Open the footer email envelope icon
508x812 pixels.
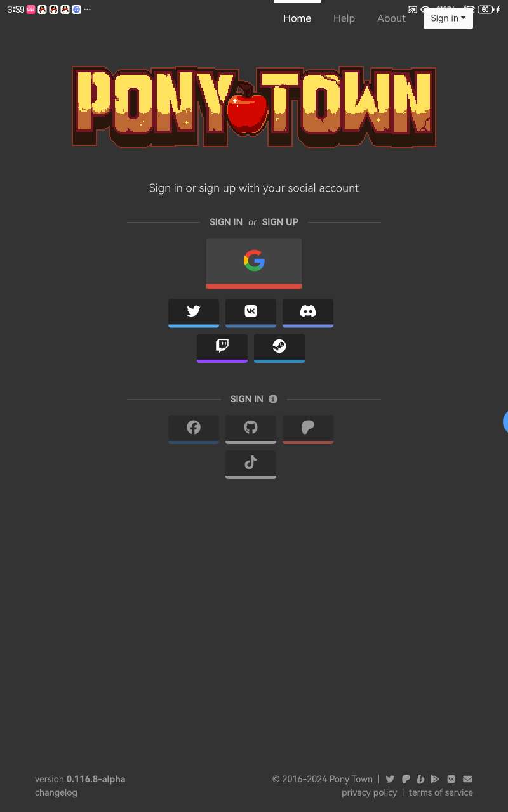(467, 779)
